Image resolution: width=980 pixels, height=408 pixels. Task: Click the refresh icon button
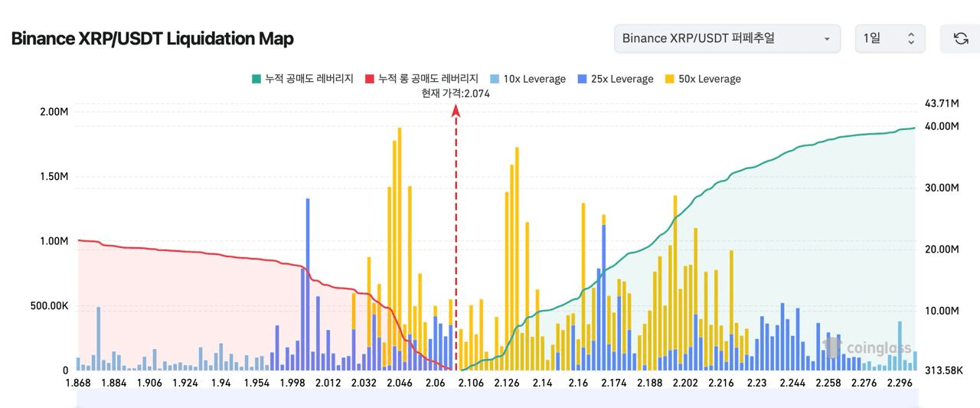coord(960,38)
